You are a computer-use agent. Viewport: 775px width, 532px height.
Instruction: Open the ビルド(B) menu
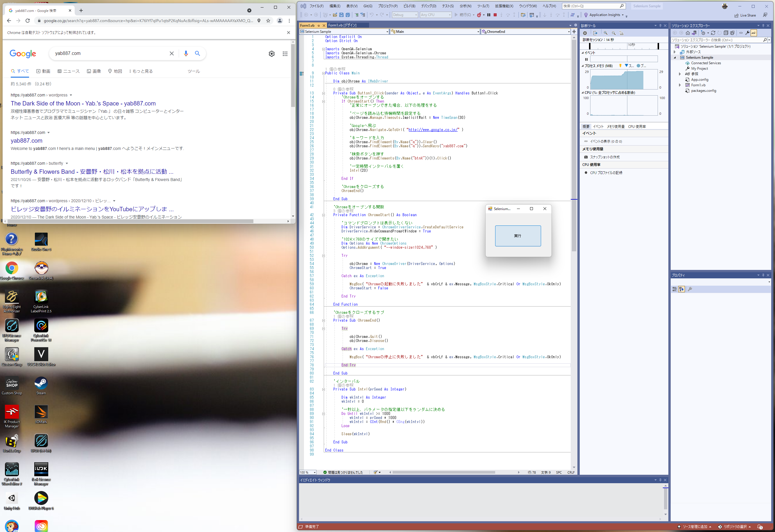(x=409, y=6)
